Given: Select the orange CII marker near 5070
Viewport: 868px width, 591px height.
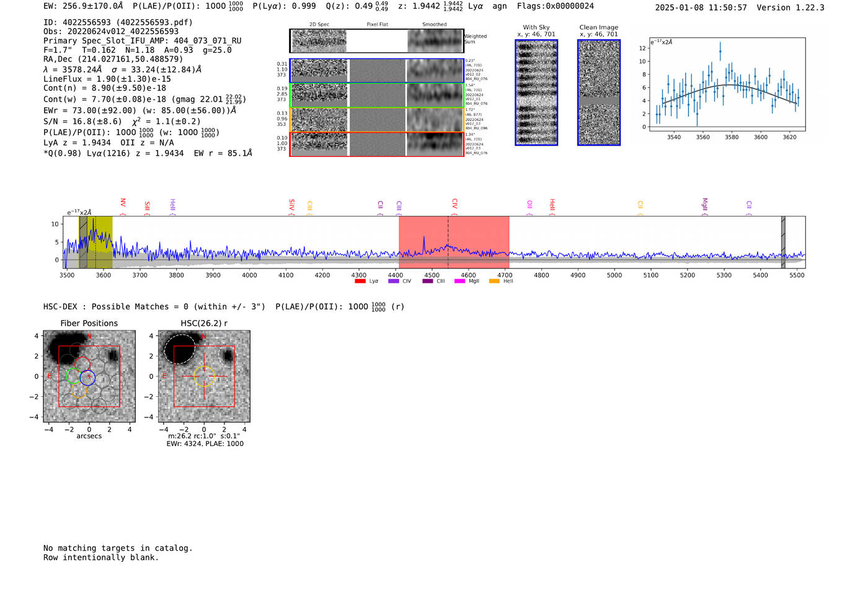Looking at the screenshot, I should (x=640, y=207).
